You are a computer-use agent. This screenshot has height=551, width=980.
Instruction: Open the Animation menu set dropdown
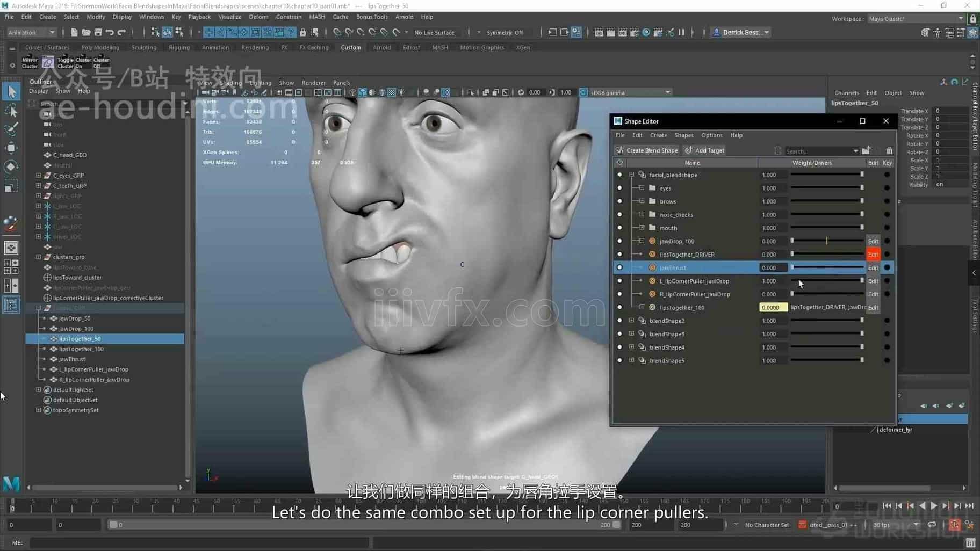click(31, 32)
